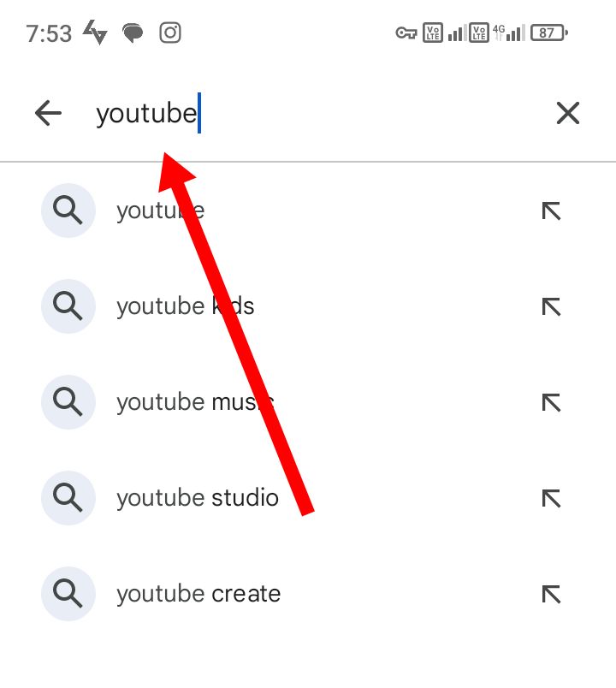Screen dimensions: 616x688
Task: Tap magnifier icon beside "youtube music"
Action: pyautogui.click(x=68, y=401)
